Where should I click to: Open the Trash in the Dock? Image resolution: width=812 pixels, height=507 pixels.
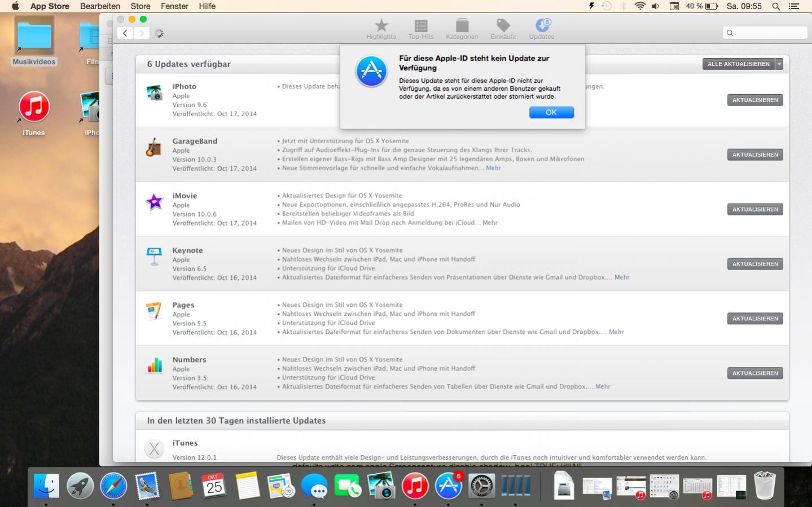(765, 485)
